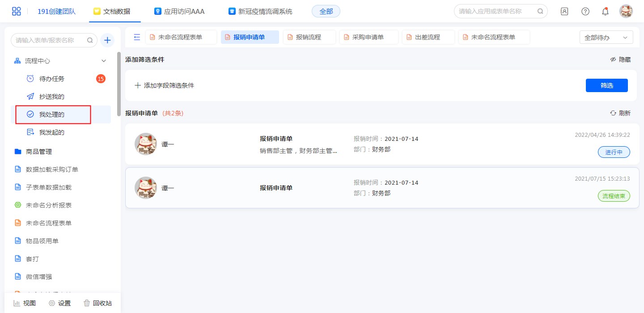644x313 pixels.
Task: Open the contacts directory icon
Action: tap(564, 11)
